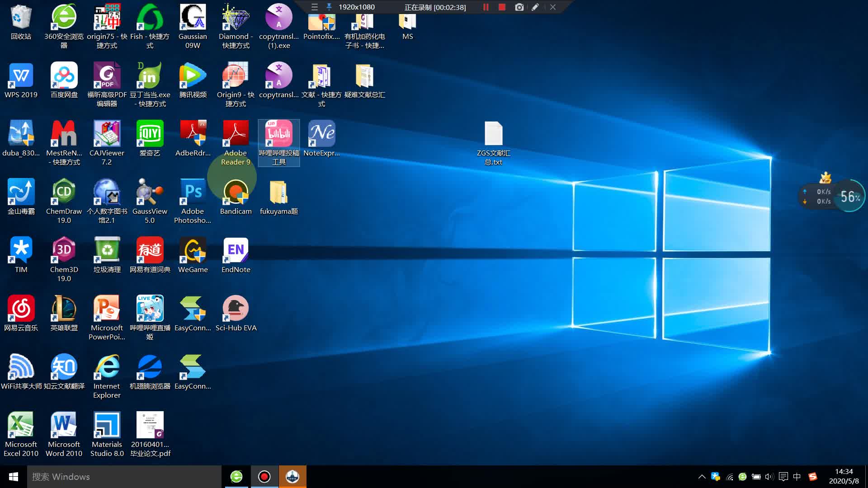The image size is (868, 488).
Task: Switch to 360 browser in taskbar
Action: 236,477
